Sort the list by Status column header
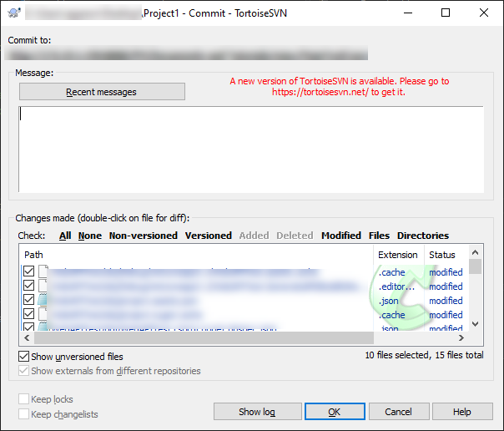Image resolution: width=504 pixels, height=431 pixels. point(446,255)
